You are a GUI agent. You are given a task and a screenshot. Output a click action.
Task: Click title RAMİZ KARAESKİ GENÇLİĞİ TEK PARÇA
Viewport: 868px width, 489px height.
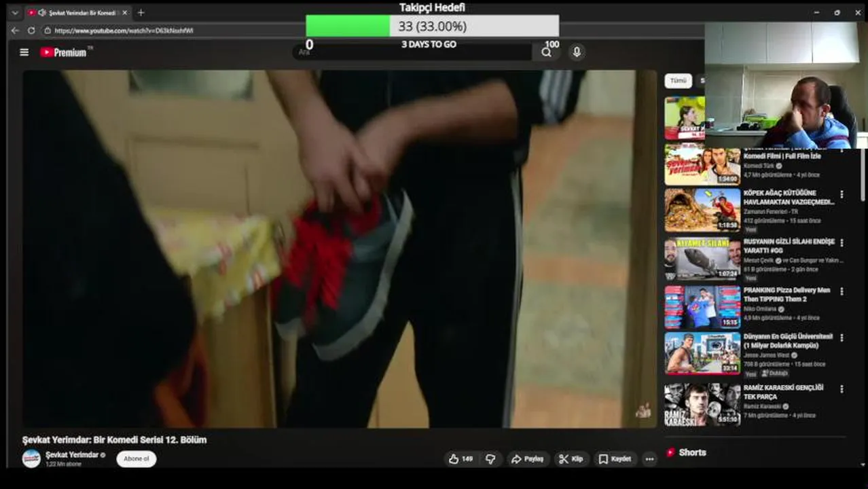[783, 392]
